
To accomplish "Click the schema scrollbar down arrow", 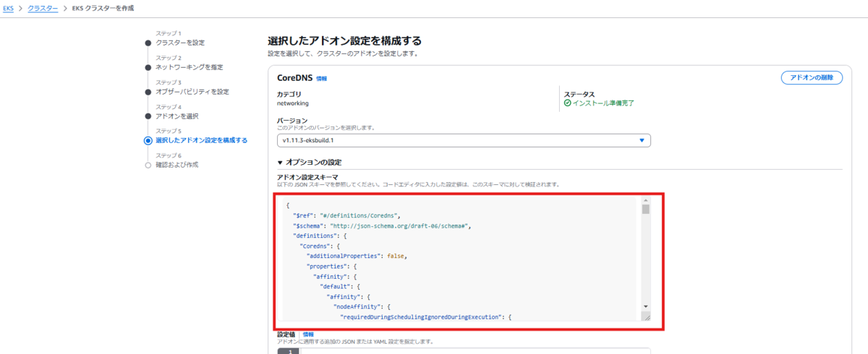I will click(645, 306).
